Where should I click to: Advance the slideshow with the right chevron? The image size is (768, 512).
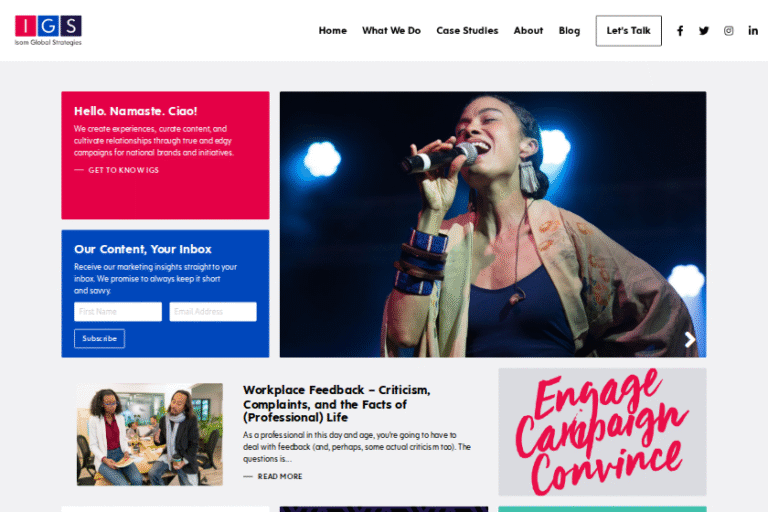pos(690,340)
